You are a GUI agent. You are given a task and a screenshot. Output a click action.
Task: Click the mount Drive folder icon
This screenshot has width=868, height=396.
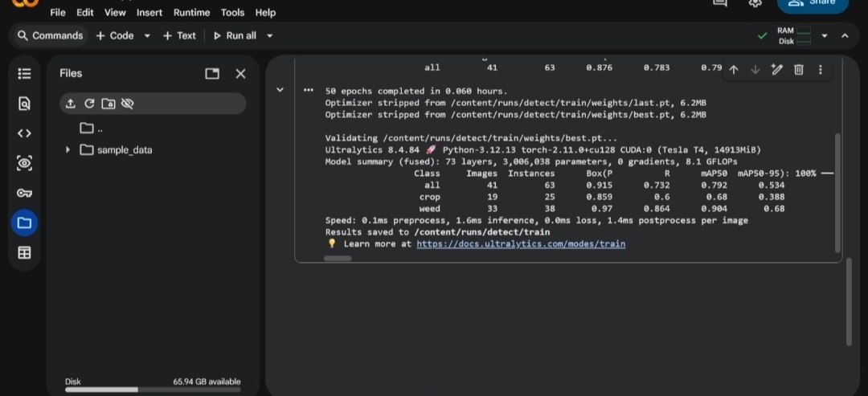pos(108,104)
